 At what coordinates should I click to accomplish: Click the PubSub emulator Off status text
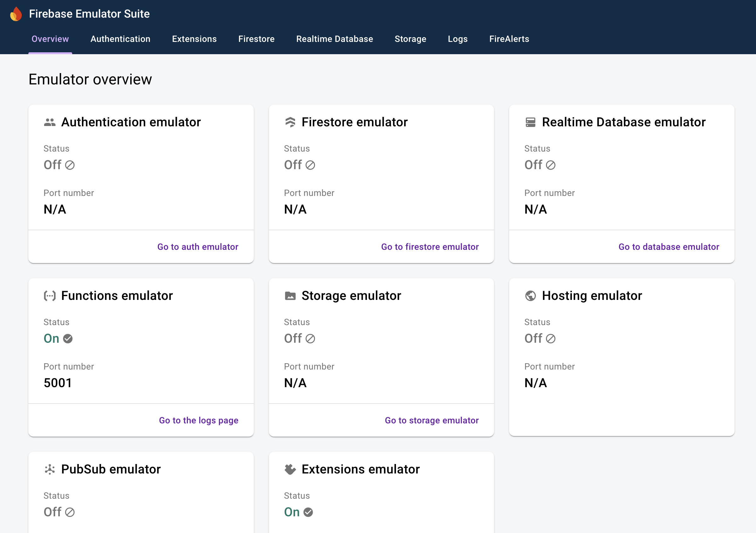click(x=52, y=512)
